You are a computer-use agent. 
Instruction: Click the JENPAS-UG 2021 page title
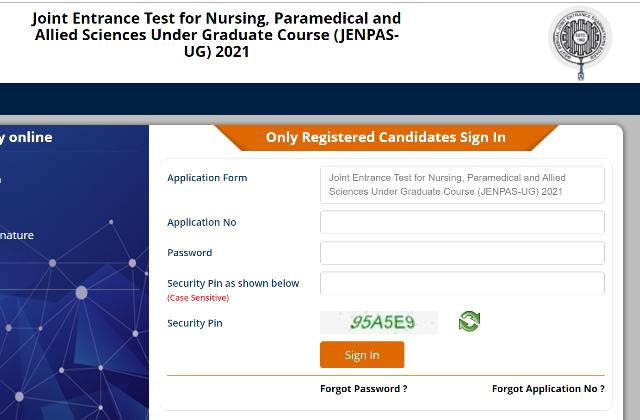point(216,35)
